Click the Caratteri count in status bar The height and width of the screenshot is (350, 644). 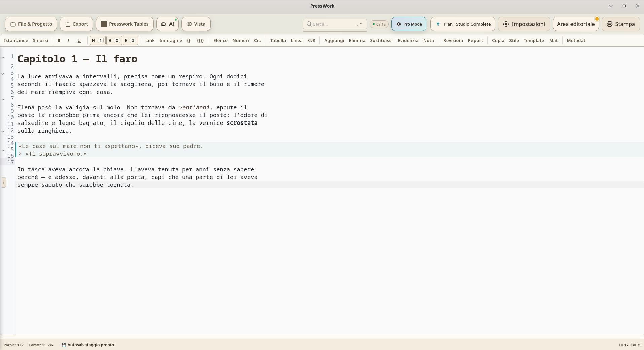[x=41, y=345]
